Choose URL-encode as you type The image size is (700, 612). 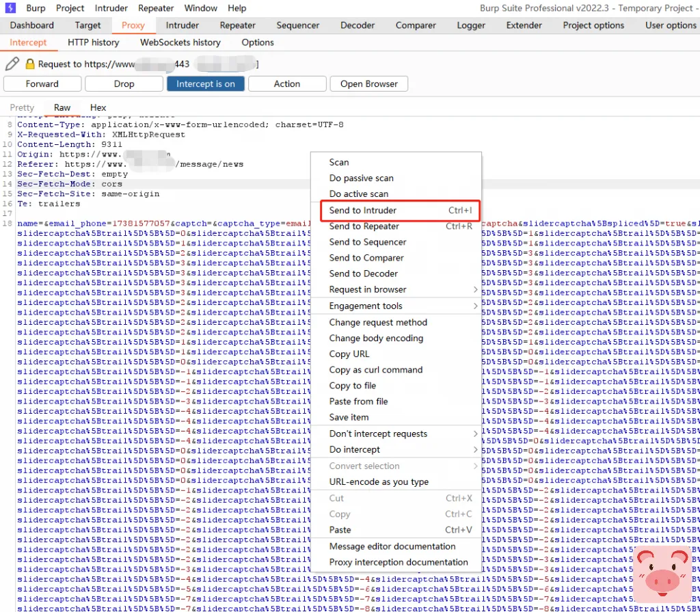tap(396, 482)
